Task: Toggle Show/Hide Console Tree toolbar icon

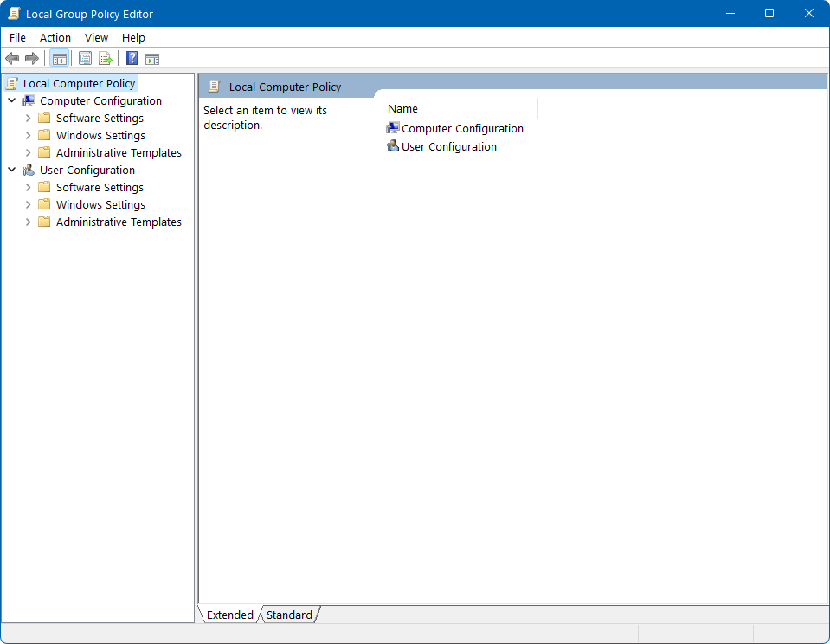Action: (x=59, y=58)
